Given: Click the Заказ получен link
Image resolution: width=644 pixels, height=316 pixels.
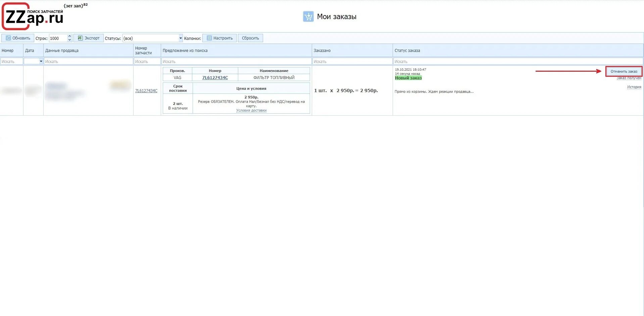Looking at the screenshot, I should [x=629, y=78].
